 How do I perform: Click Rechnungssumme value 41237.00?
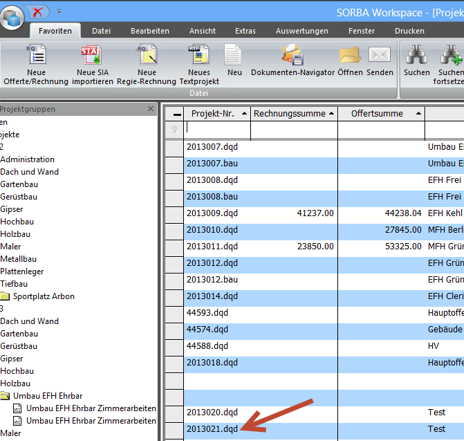(315, 213)
